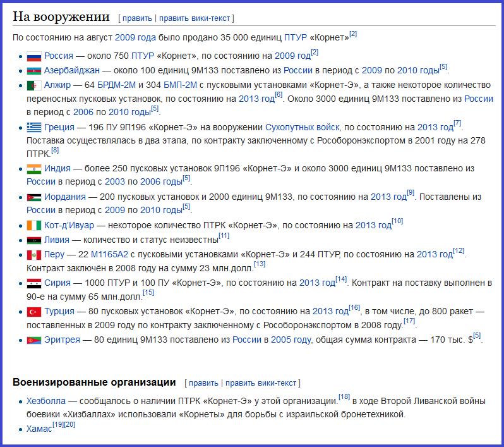This screenshot has height=447, width=504.
Task: Open править вики-текст for Военизированные организации
Action: click(261, 383)
